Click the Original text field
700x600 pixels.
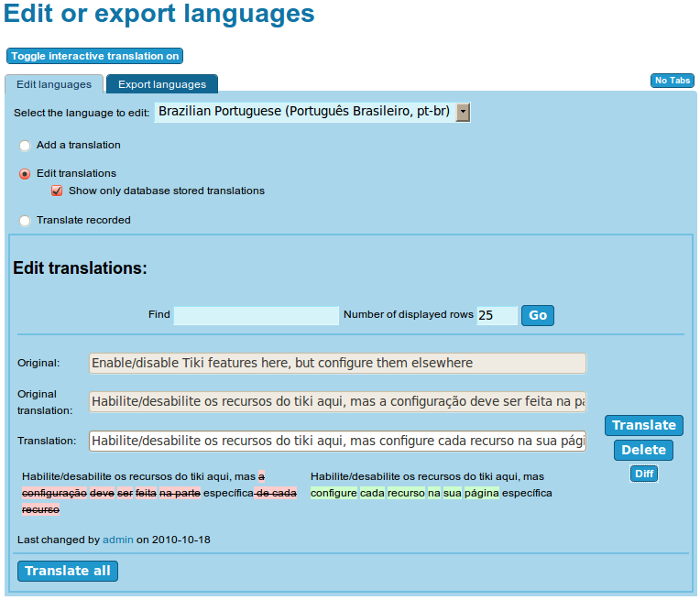337,364
